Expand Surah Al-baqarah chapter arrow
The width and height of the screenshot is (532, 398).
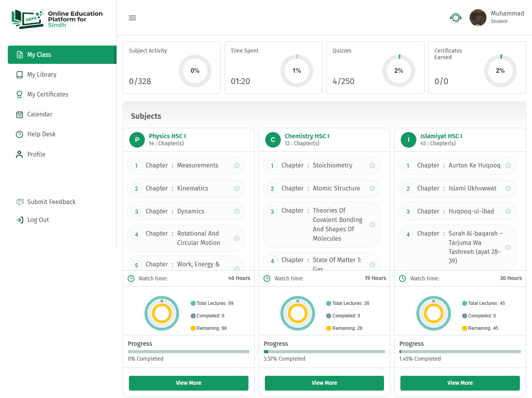pos(508,247)
